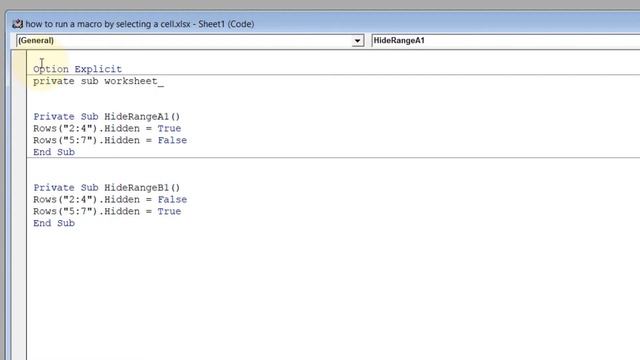This screenshot has width=640, height=360.
Task: Click 'Private Sub HideRangeA1()' line
Action: pyautogui.click(x=107, y=117)
